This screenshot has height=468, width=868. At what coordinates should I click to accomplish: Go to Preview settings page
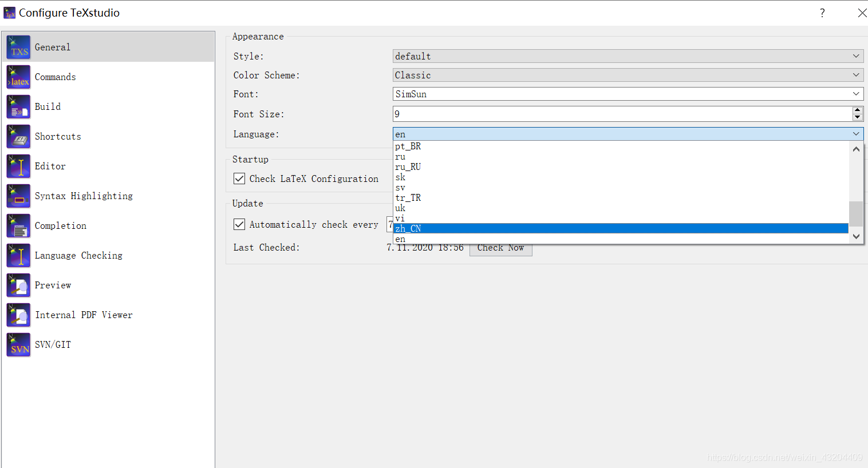[x=108, y=285]
